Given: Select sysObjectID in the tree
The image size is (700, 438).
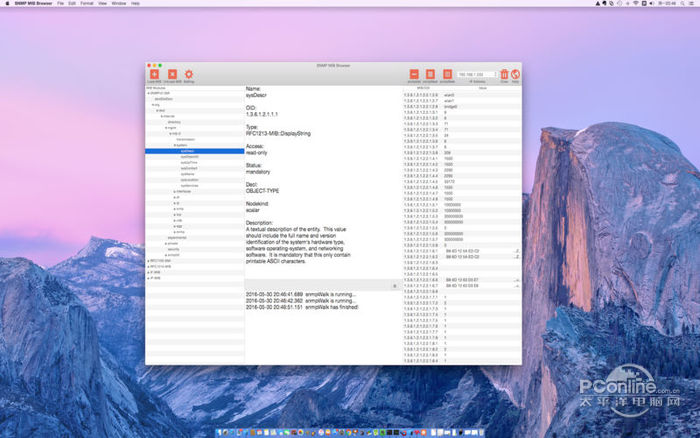Looking at the screenshot, I should pyautogui.click(x=190, y=157).
